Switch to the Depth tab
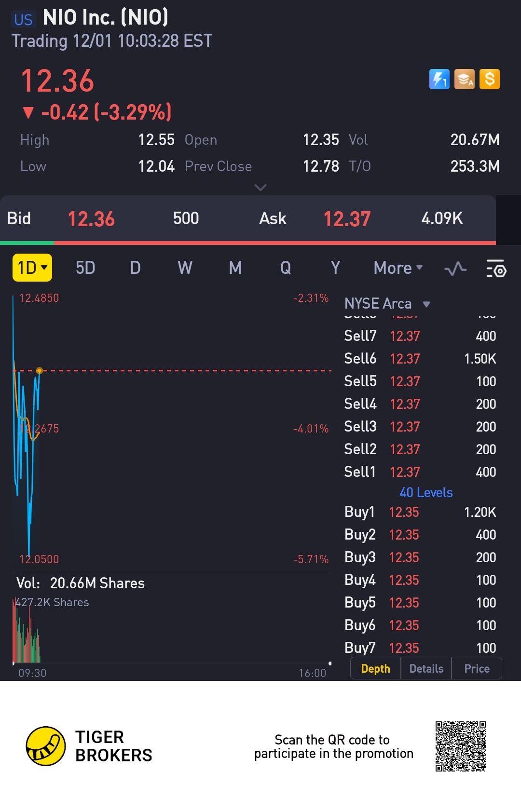Image resolution: width=521 pixels, height=812 pixels. (x=375, y=669)
